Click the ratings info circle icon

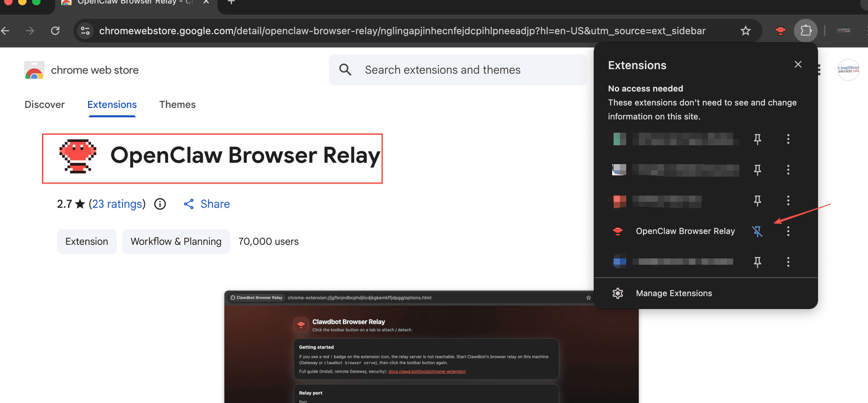pyautogui.click(x=160, y=204)
